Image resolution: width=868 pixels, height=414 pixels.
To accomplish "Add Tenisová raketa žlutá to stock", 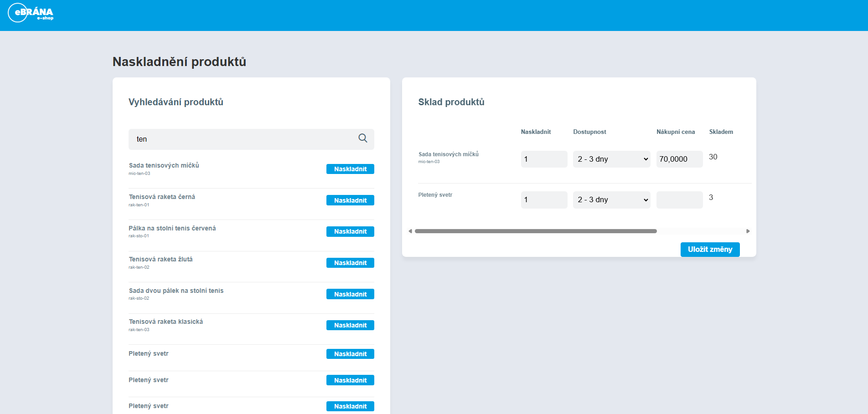I will pyautogui.click(x=350, y=263).
